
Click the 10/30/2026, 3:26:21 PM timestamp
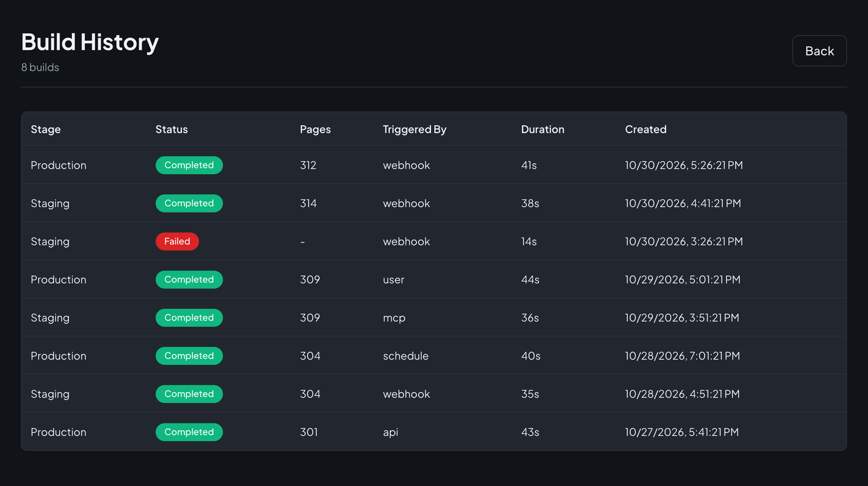click(684, 241)
